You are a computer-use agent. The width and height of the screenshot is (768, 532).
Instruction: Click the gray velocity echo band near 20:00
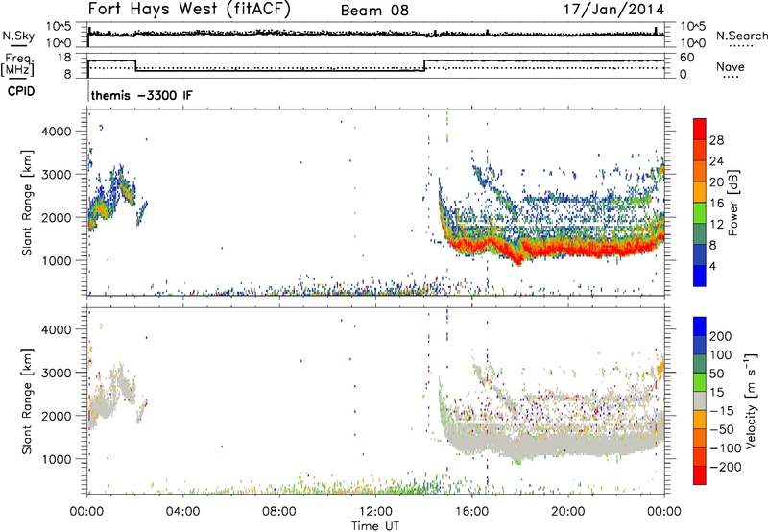[567, 445]
